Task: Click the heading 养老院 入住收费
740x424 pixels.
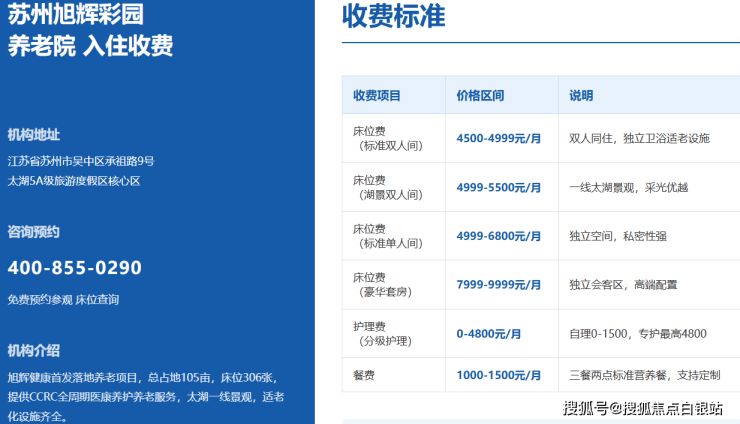Action: tap(90, 46)
